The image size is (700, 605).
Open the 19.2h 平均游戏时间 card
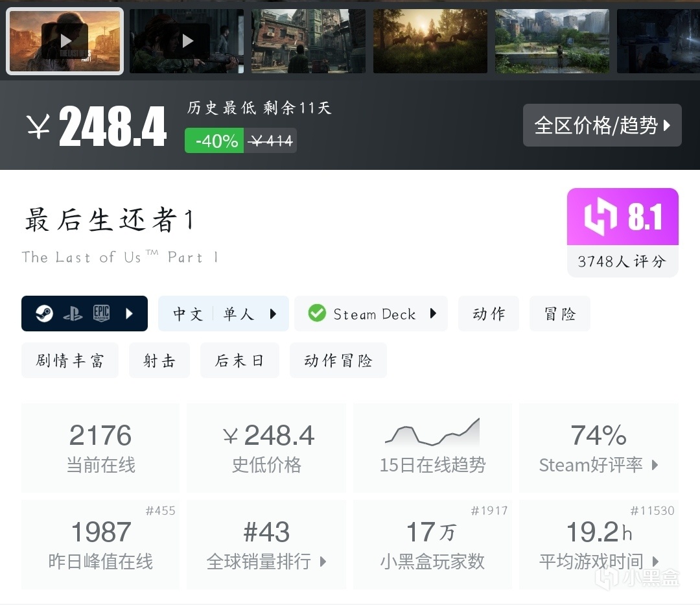pyautogui.click(x=599, y=544)
